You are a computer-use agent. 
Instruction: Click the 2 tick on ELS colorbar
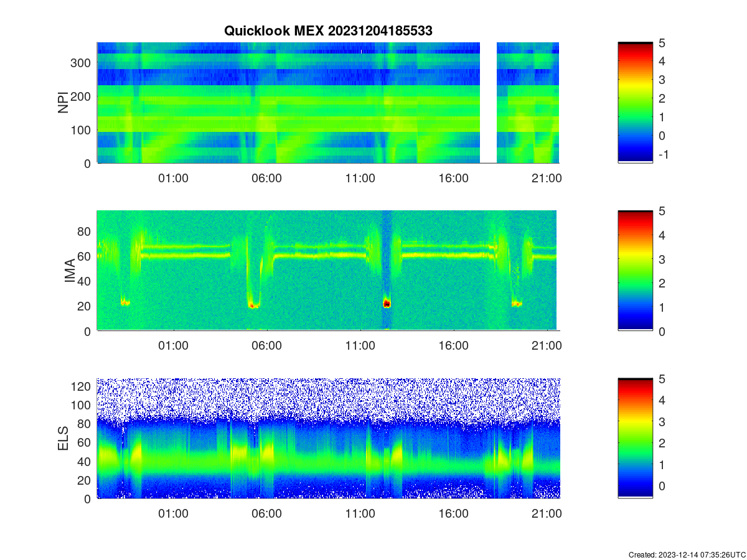[x=662, y=443]
